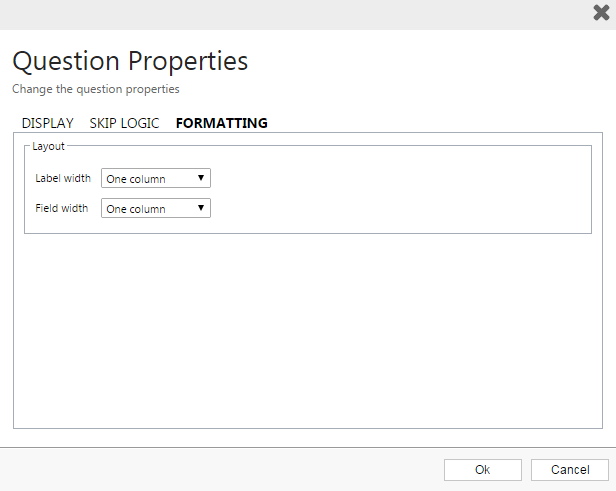616x491 pixels.
Task: Click the Field width dropdown arrow
Action: click(201, 208)
